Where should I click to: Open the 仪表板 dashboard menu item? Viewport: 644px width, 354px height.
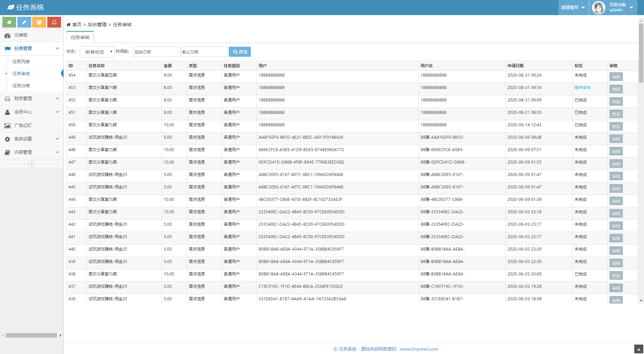tap(21, 35)
